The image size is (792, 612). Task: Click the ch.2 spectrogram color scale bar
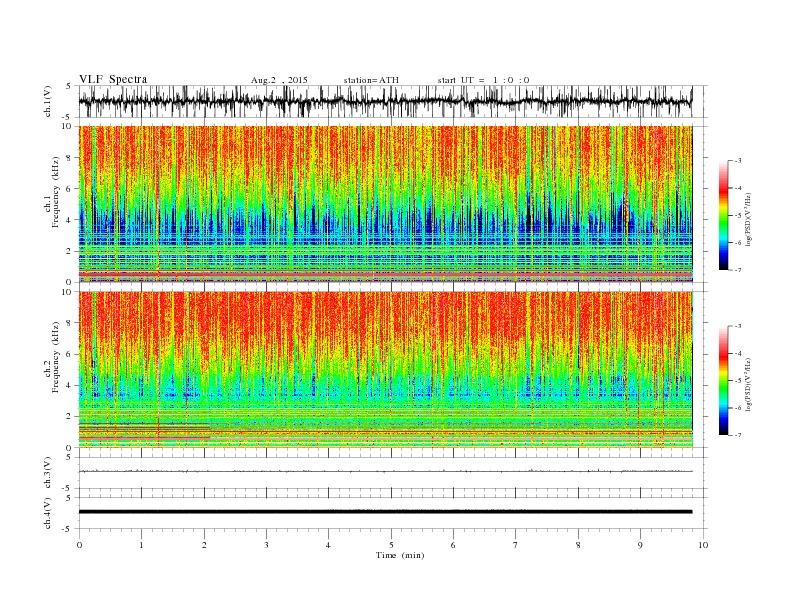coord(723,381)
